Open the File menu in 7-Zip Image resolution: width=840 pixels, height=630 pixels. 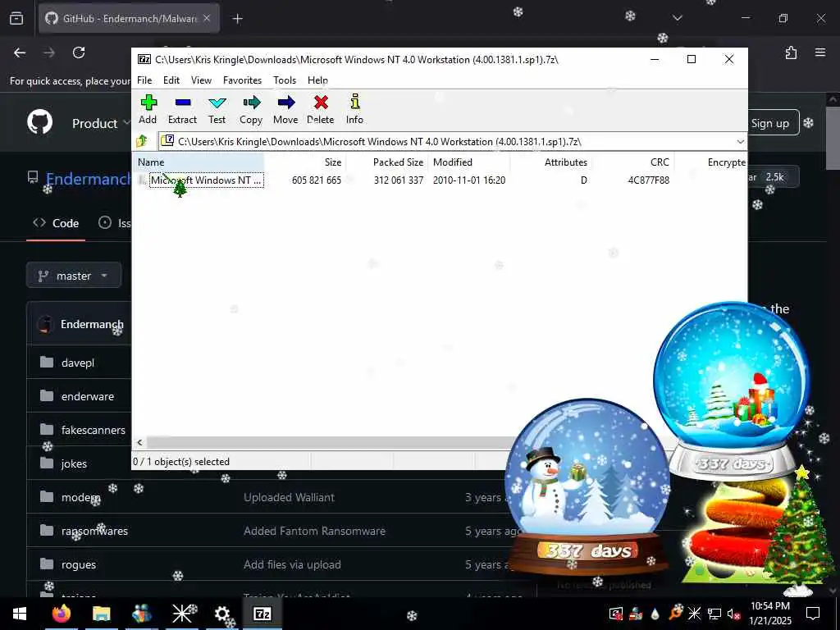(x=144, y=80)
